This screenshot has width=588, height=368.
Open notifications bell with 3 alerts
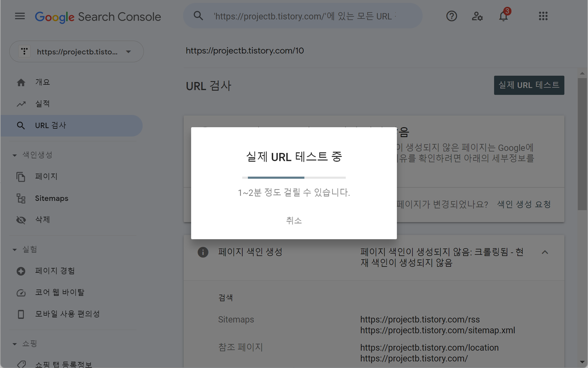504,16
